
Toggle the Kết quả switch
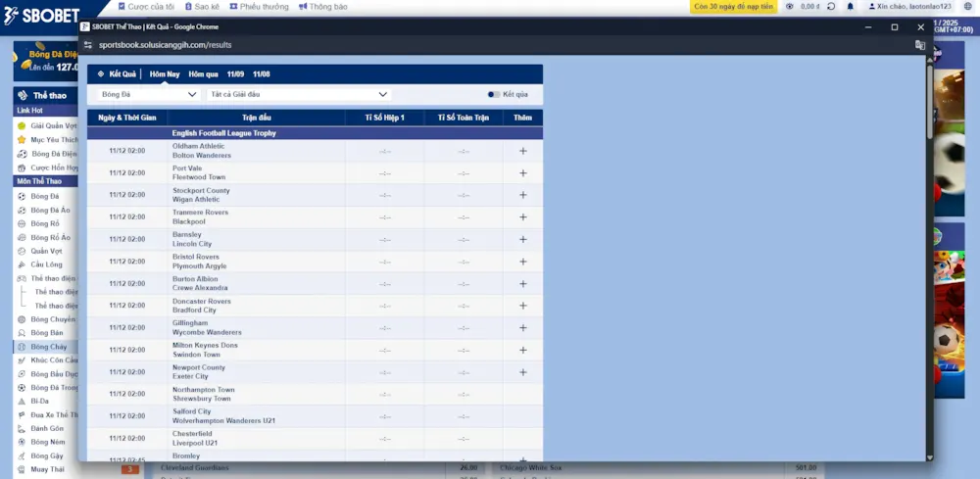tap(493, 95)
